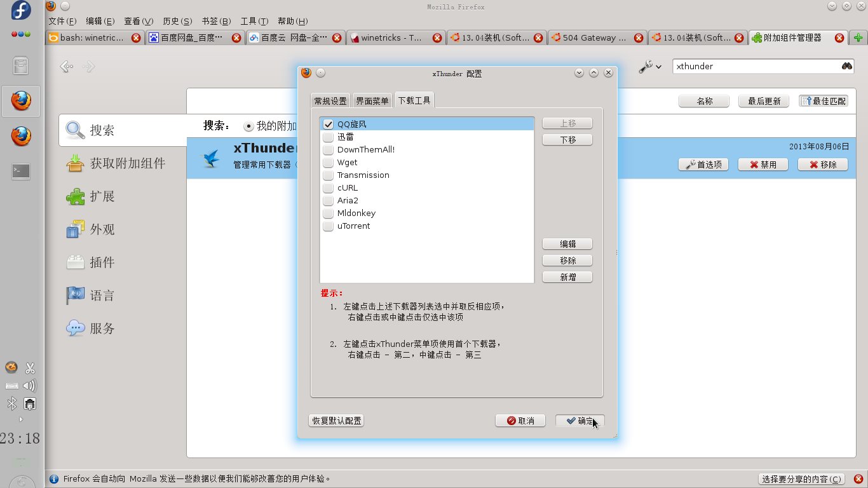Open new tab with green plus icon
Image resolution: width=868 pixels, height=488 pixels.
(858, 37)
